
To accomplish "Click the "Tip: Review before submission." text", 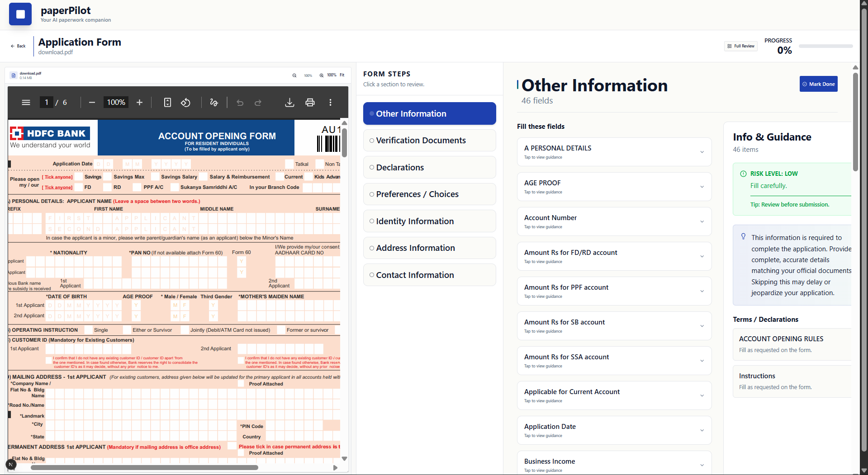I will tap(790, 205).
